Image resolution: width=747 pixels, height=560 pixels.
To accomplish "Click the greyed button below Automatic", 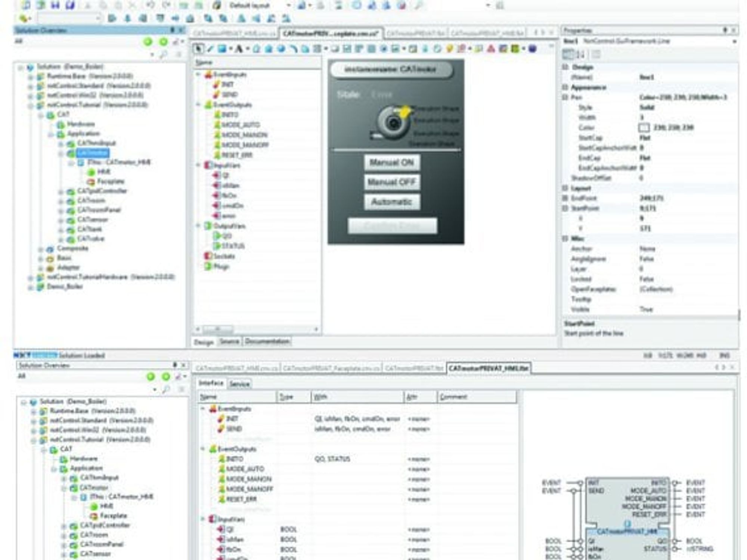I will pyautogui.click(x=392, y=225).
